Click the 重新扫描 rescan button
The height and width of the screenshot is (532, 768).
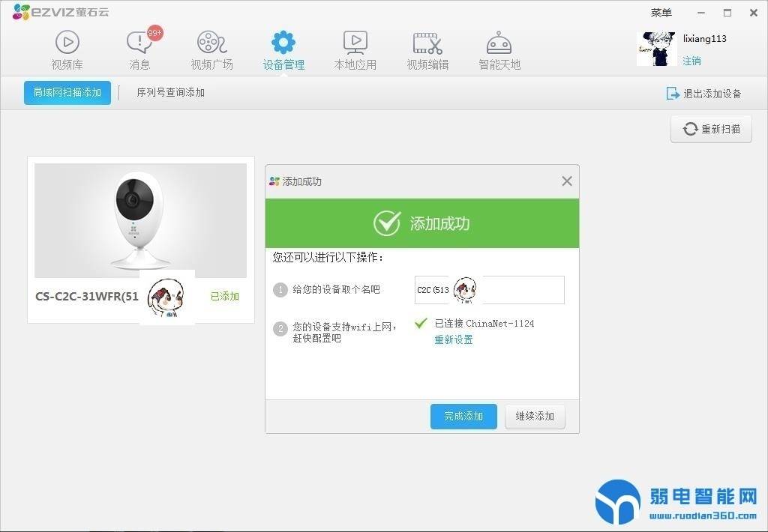coord(711,129)
